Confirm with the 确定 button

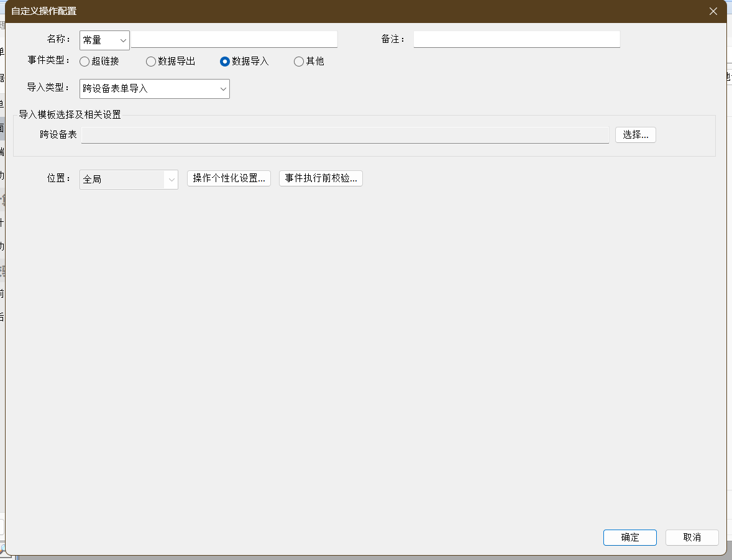point(629,538)
